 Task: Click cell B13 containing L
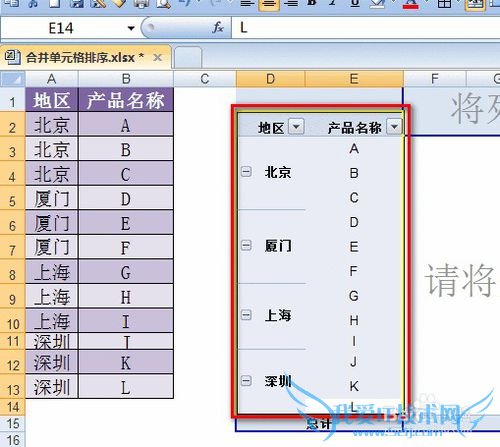coord(126,387)
